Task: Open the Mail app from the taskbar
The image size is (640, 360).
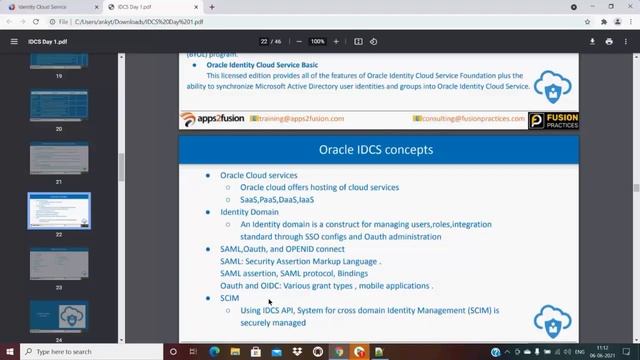Action: (277, 351)
